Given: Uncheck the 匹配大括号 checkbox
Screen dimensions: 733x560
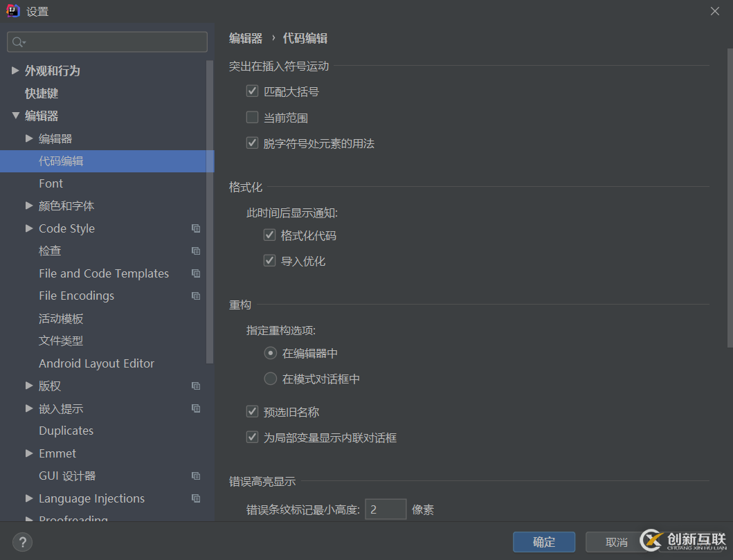Looking at the screenshot, I should (x=252, y=91).
